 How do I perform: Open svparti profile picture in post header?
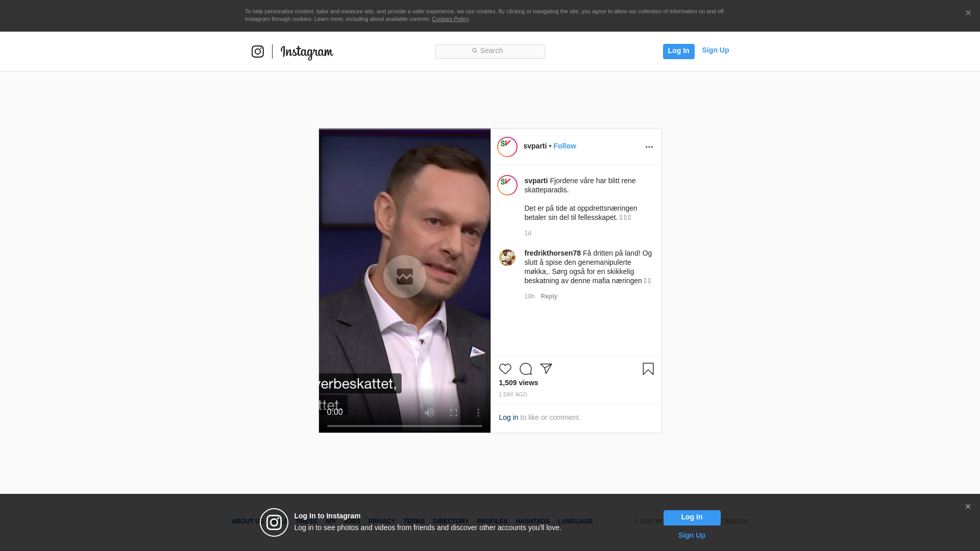(x=507, y=147)
